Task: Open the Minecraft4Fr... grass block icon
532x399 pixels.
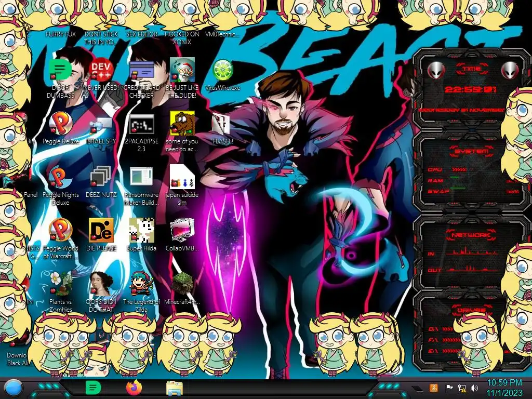Action: pos(182,284)
